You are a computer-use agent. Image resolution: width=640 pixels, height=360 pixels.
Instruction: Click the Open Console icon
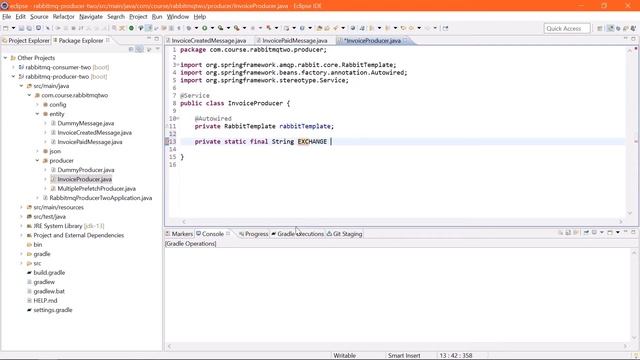point(610,233)
